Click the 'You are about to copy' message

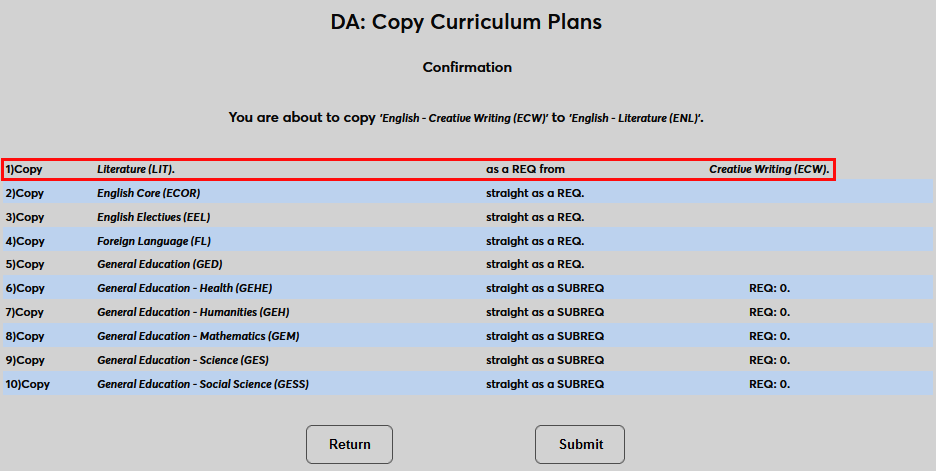point(466,117)
